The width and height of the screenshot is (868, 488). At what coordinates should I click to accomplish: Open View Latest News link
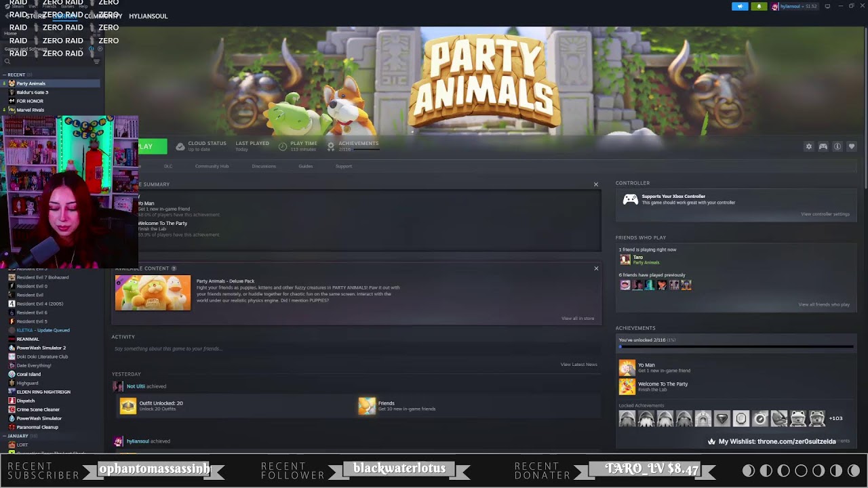(x=578, y=365)
